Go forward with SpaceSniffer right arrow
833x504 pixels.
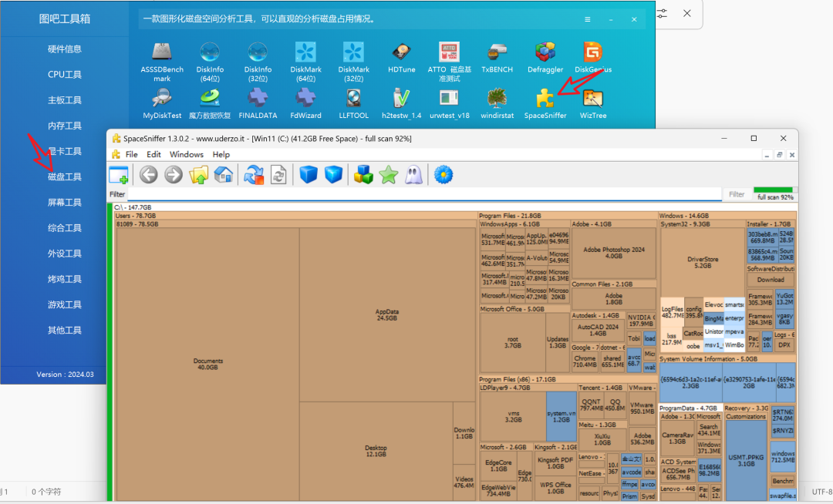pos(174,174)
